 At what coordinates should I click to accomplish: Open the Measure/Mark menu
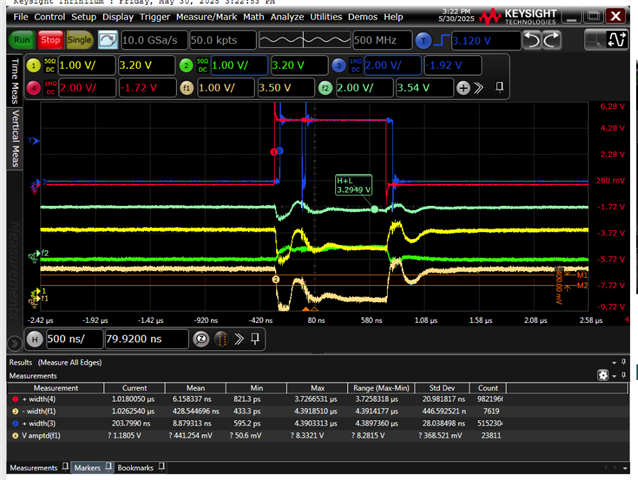(206, 17)
